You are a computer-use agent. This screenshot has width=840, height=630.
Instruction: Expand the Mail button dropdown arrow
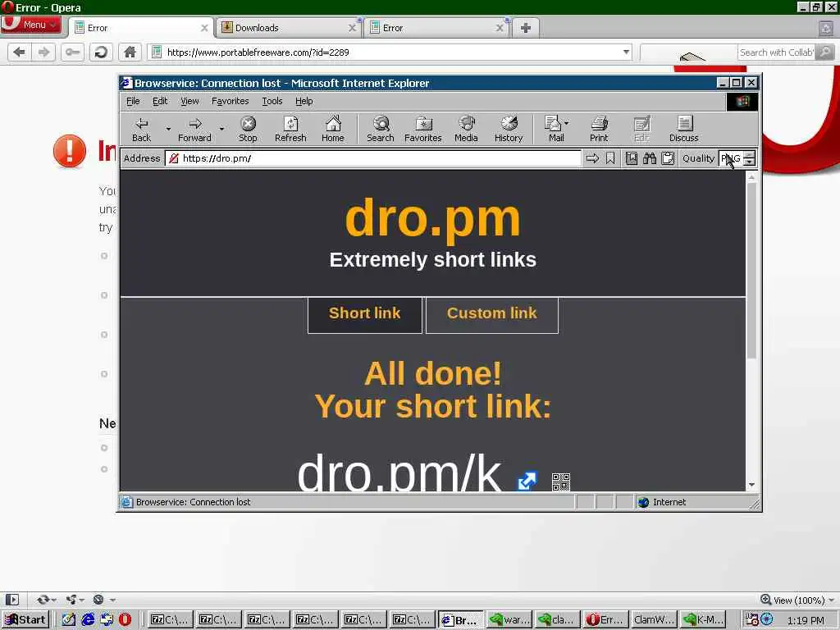tap(567, 123)
